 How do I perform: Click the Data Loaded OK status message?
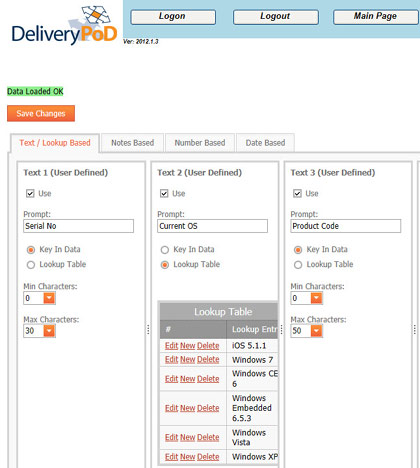(x=35, y=91)
